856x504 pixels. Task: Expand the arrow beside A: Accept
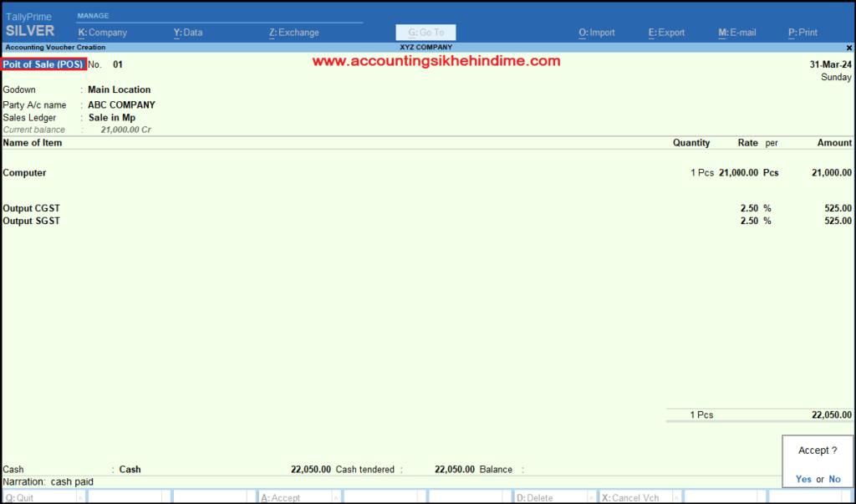pos(336,497)
